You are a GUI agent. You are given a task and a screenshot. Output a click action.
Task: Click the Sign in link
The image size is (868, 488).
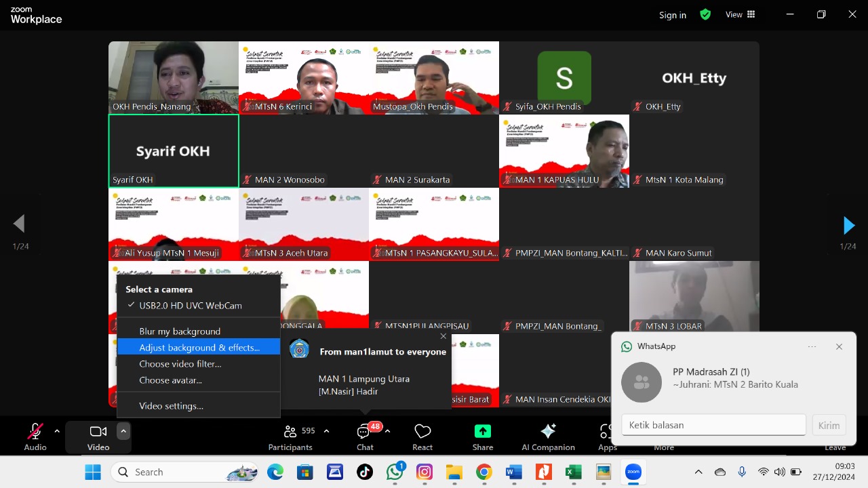672,15
